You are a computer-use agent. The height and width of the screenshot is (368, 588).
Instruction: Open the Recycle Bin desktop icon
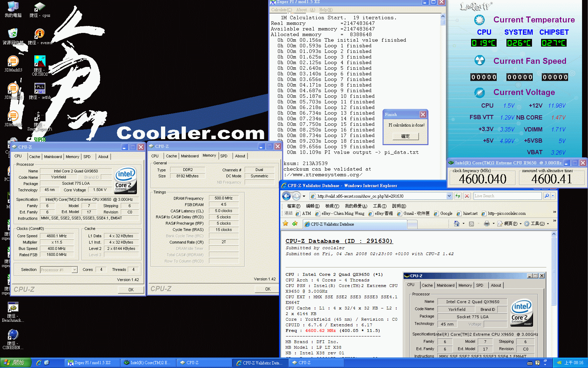[x=13, y=36]
